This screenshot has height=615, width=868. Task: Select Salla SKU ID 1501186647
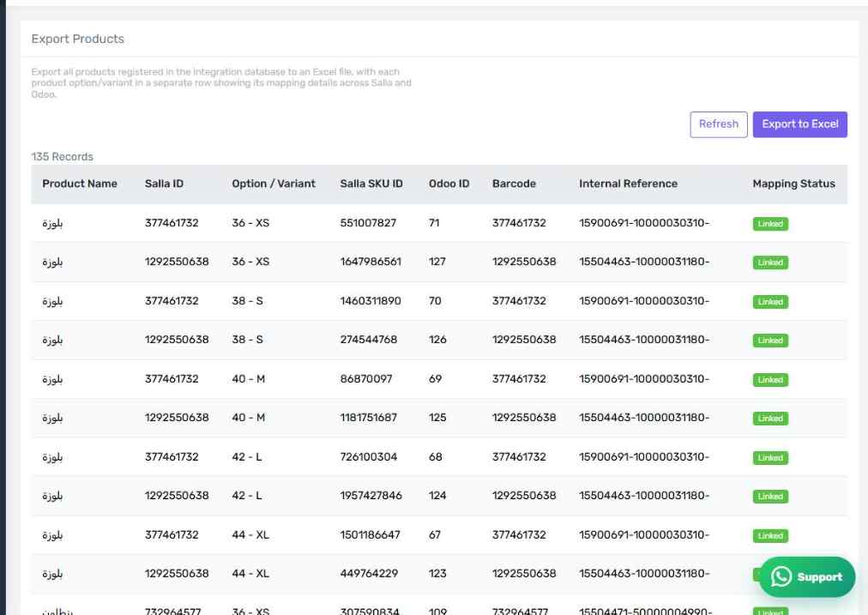(x=370, y=535)
